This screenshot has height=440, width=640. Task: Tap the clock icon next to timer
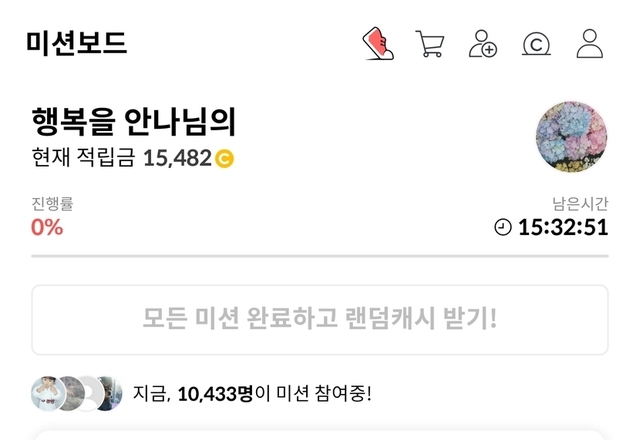point(503,227)
